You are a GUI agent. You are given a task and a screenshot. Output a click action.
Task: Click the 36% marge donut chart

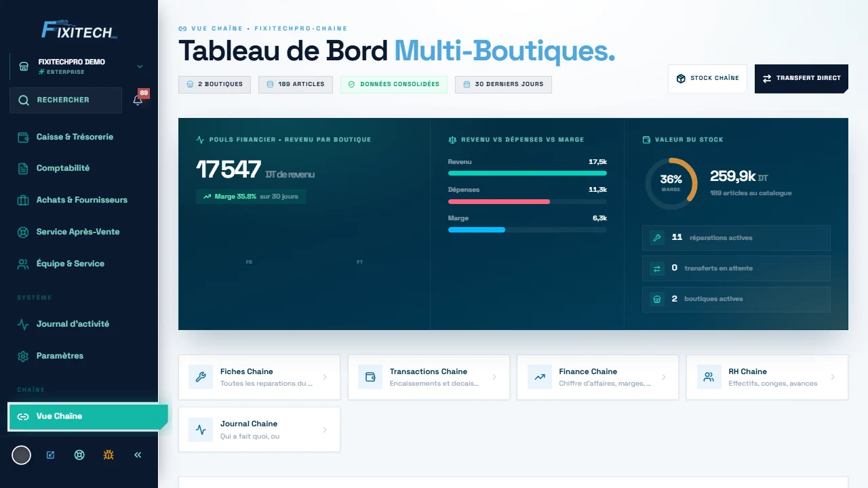tap(671, 184)
